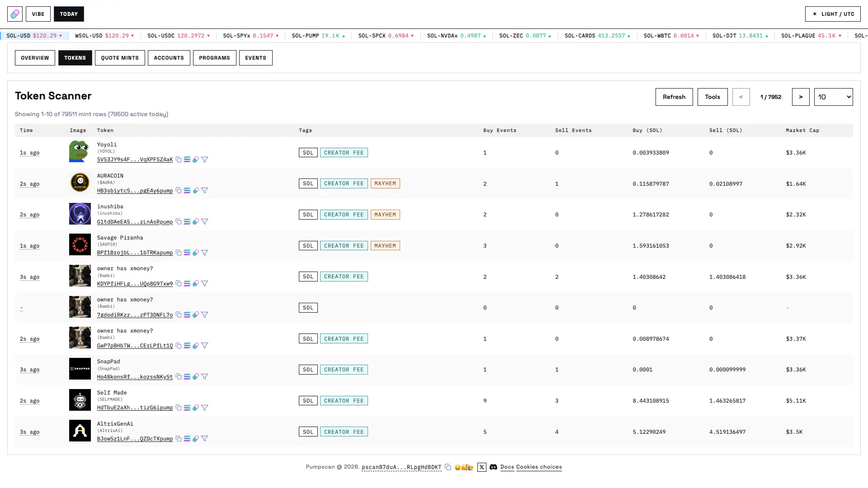Viewport: 868px width, 488px height.
Task: Copy the Yoyoli mint address
Action: point(179,160)
